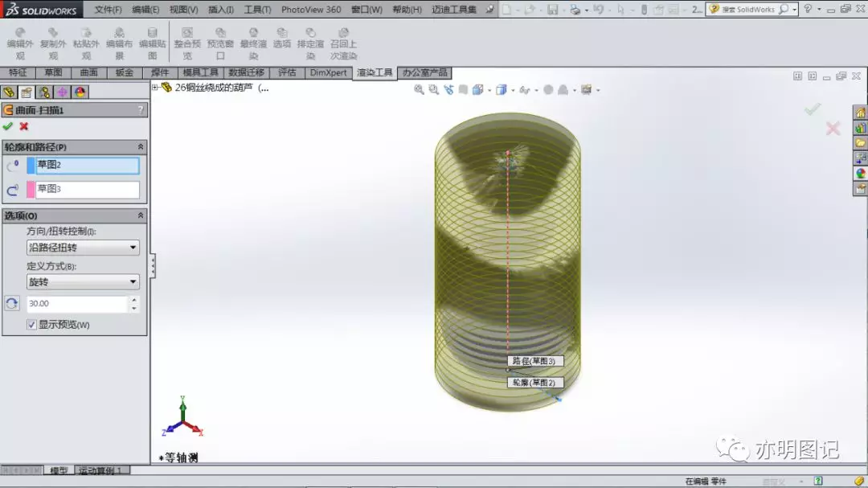The width and height of the screenshot is (868, 488).
Task: Open the search type dropdown arrow
Action: click(x=794, y=10)
